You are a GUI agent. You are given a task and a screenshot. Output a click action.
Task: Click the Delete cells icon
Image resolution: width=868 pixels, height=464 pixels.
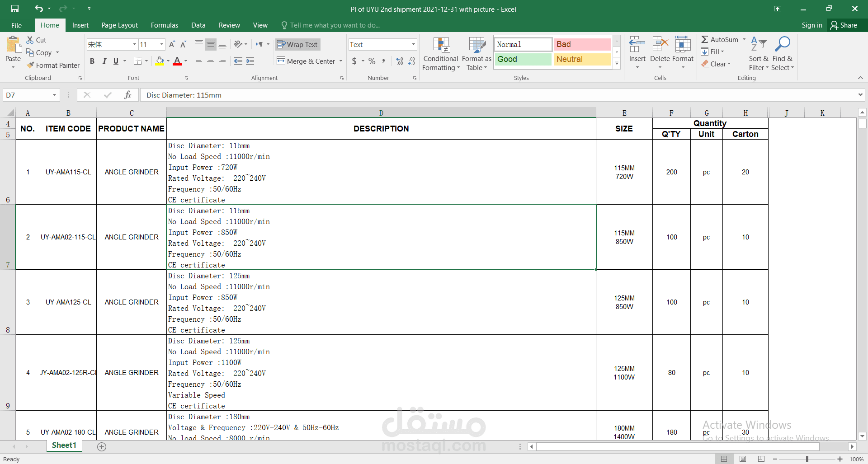(660, 45)
